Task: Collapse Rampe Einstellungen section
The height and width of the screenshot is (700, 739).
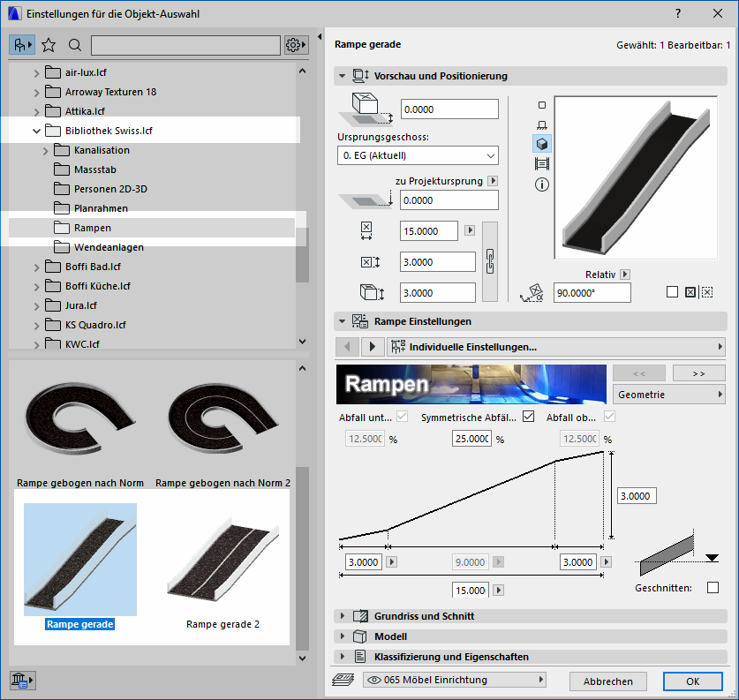Action: (x=343, y=321)
